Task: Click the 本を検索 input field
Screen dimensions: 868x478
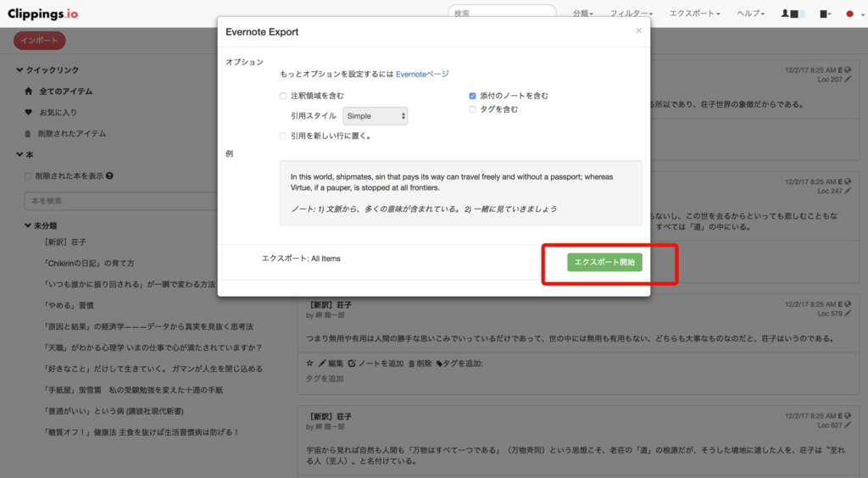Action: [x=120, y=201]
